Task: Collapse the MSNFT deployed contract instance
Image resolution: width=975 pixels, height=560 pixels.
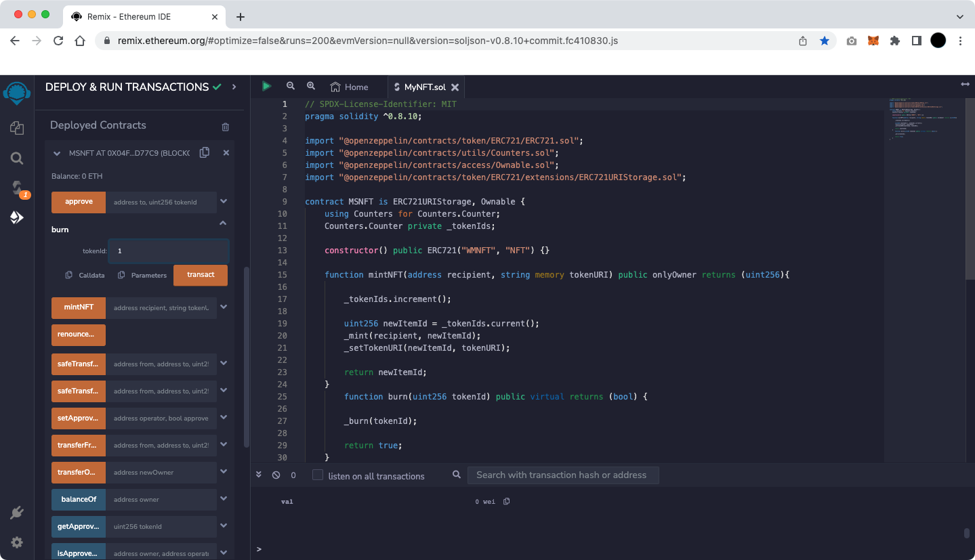Action: click(57, 154)
